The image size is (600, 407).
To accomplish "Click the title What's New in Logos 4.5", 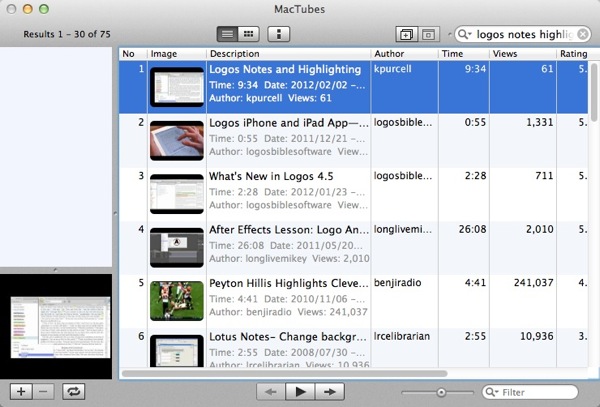I will point(271,176).
